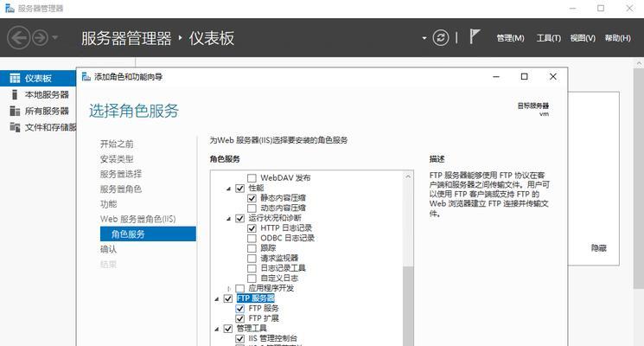Uncheck the 管理工具 checkbox
644x346 pixels.
[228, 329]
